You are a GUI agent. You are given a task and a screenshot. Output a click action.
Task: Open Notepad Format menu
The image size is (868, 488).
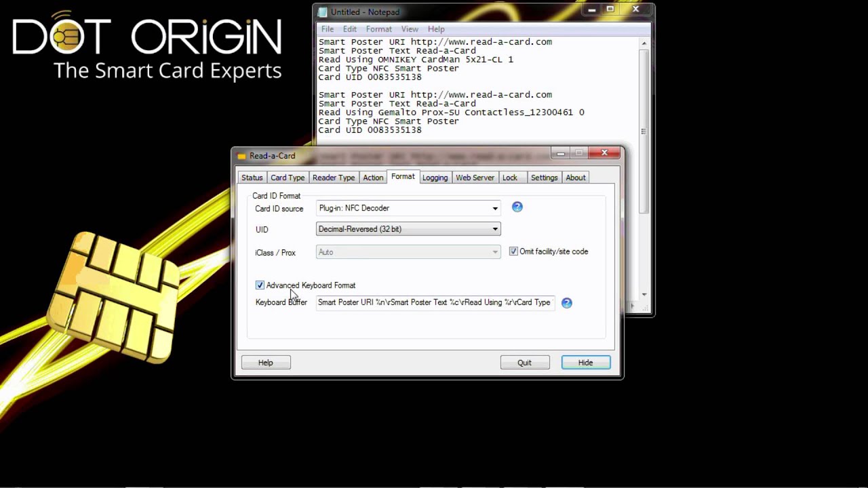[x=379, y=29]
